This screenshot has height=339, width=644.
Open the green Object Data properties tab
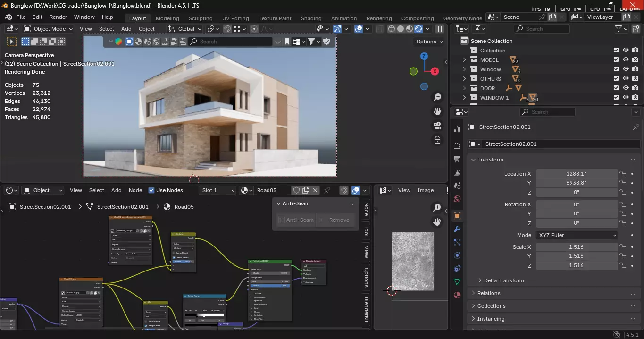coord(457,282)
